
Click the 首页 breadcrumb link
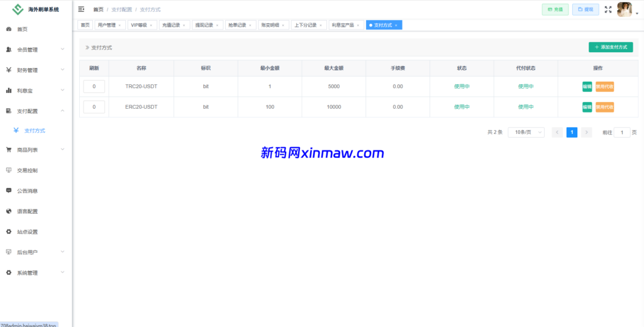tap(98, 9)
